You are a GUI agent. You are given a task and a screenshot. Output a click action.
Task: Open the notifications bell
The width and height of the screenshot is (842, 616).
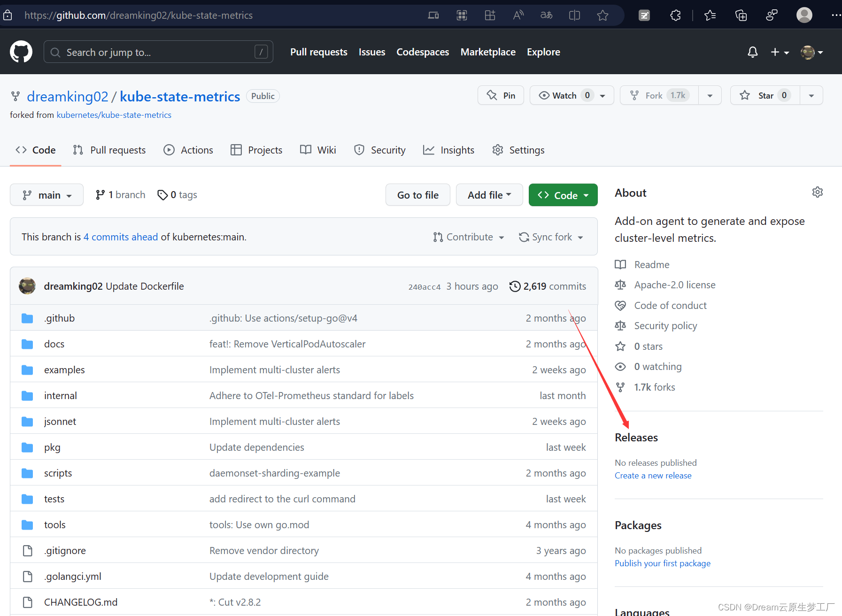point(752,52)
